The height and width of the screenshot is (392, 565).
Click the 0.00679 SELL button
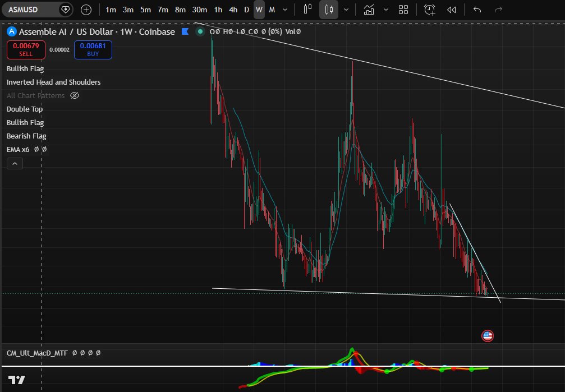[x=26, y=50]
